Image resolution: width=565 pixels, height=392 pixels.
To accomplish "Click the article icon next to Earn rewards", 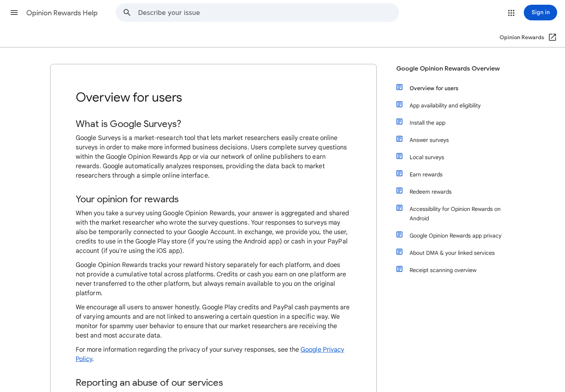I will [x=399, y=173].
